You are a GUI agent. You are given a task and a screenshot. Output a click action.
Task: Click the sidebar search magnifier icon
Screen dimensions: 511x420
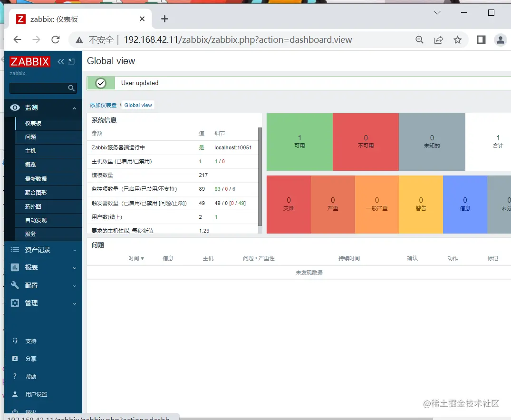(71, 88)
